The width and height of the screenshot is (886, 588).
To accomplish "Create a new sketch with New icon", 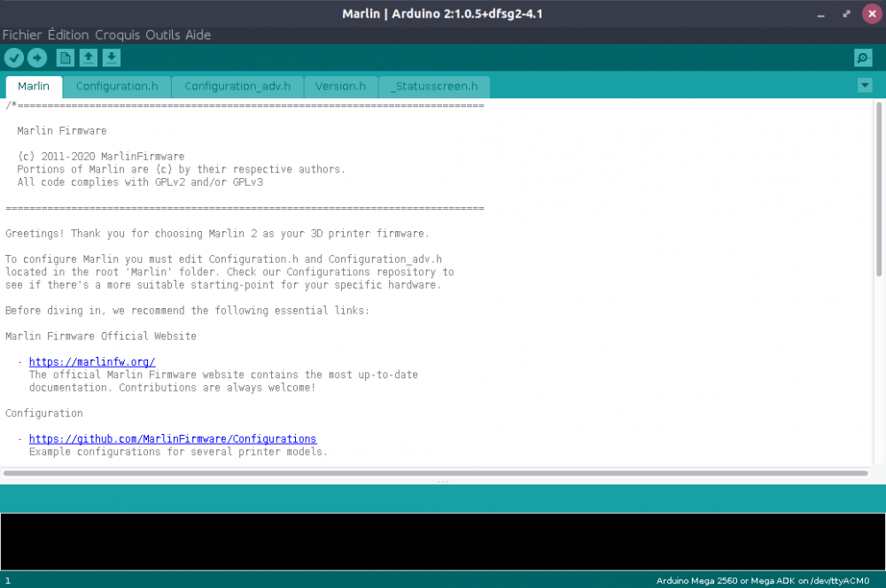I will 66,58.
